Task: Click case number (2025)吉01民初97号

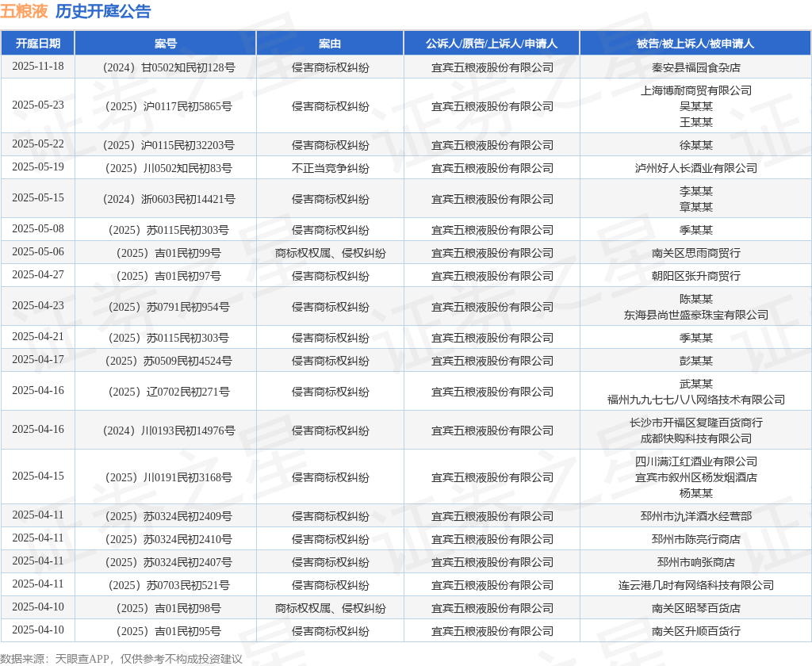Action: click(169, 276)
